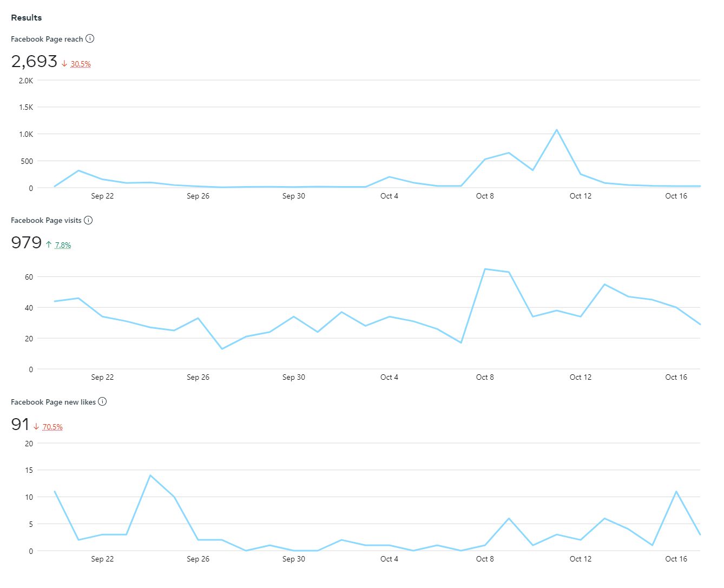Click the 91 new likes total

(20, 425)
